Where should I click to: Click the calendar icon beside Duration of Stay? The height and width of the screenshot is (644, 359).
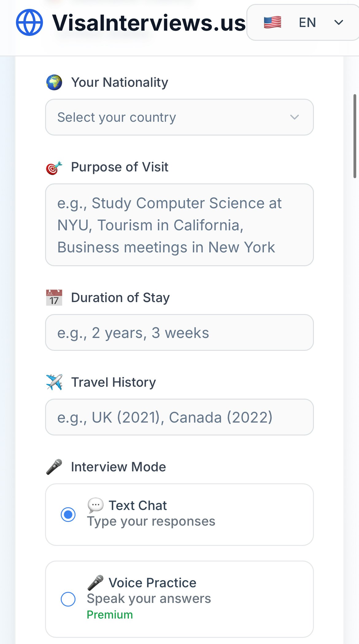point(54,297)
